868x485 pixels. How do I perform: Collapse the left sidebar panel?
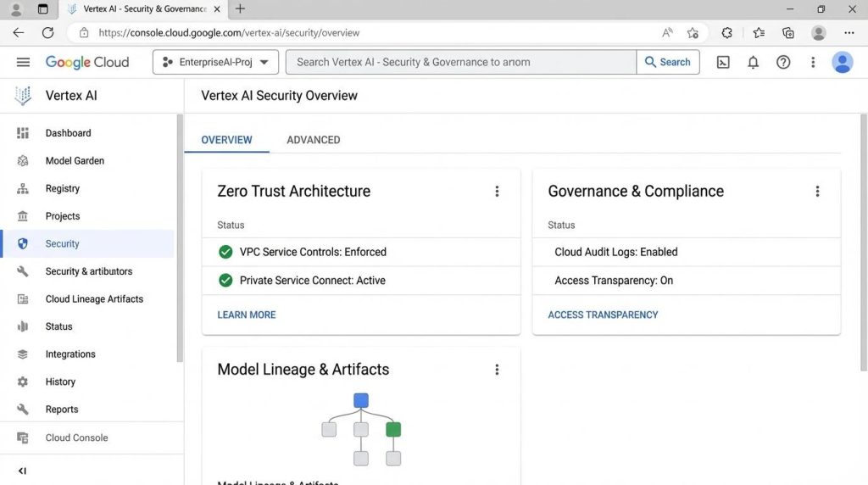coord(22,471)
